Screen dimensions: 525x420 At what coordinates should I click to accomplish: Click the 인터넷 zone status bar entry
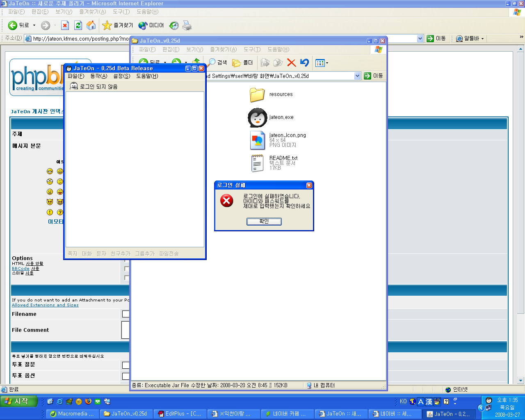click(456, 390)
